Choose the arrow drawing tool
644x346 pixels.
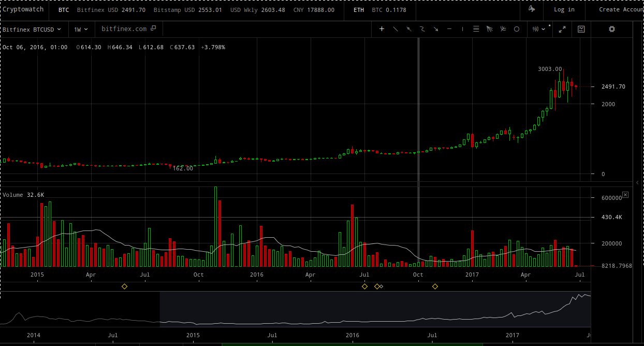435,29
